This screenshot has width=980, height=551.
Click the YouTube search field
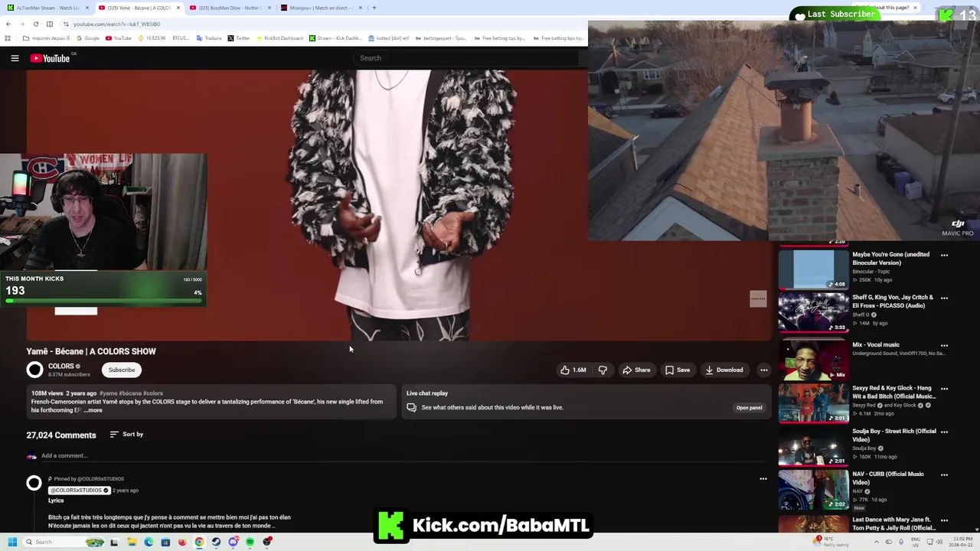click(x=467, y=58)
